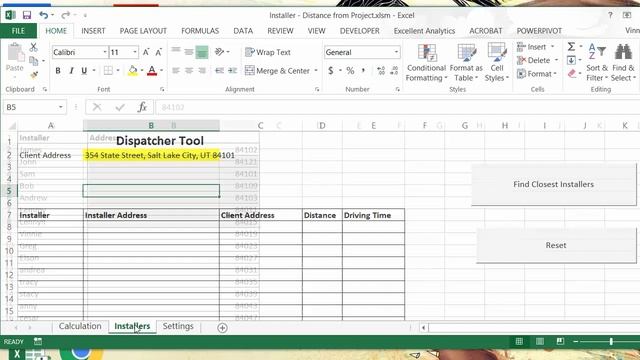Click the AutoSum sigma icon
This screenshot has width=640, height=360.
pyautogui.click(x=571, y=47)
